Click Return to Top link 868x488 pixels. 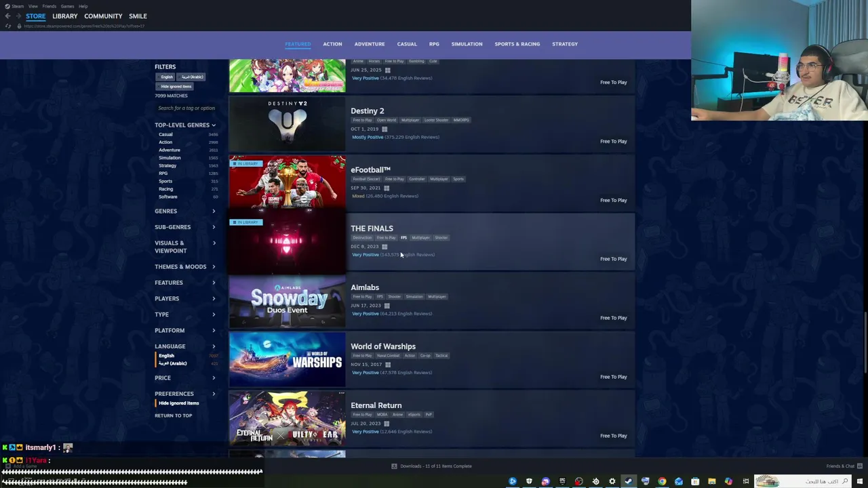click(x=173, y=415)
